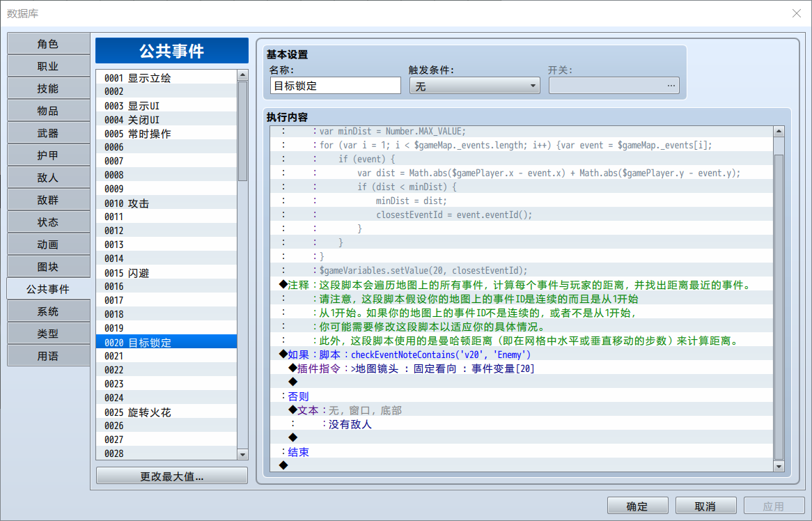Click the 执行内容 scroll-up arrow
The width and height of the screenshot is (812, 521).
(x=779, y=132)
